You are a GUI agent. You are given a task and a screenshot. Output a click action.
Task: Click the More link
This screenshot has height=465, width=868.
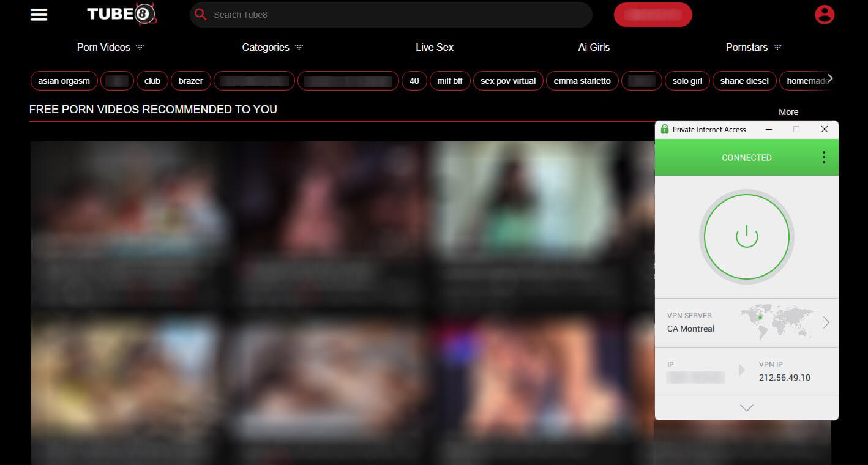788,112
